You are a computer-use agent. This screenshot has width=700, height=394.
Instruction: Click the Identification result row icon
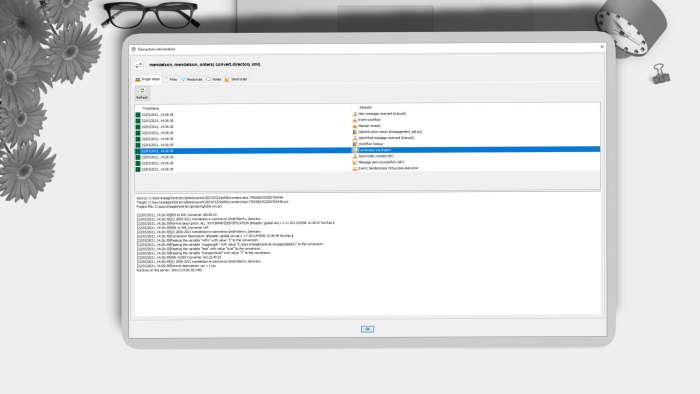355,132
